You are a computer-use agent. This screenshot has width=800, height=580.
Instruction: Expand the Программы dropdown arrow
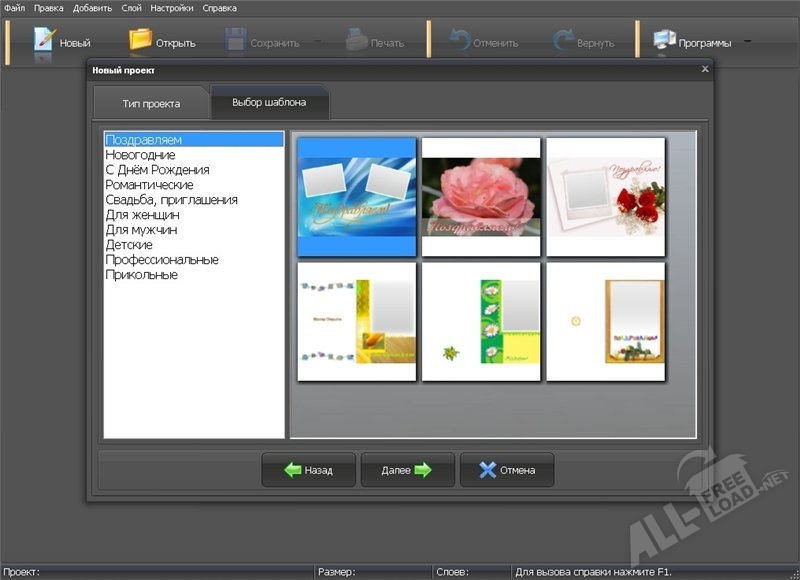[x=747, y=42]
